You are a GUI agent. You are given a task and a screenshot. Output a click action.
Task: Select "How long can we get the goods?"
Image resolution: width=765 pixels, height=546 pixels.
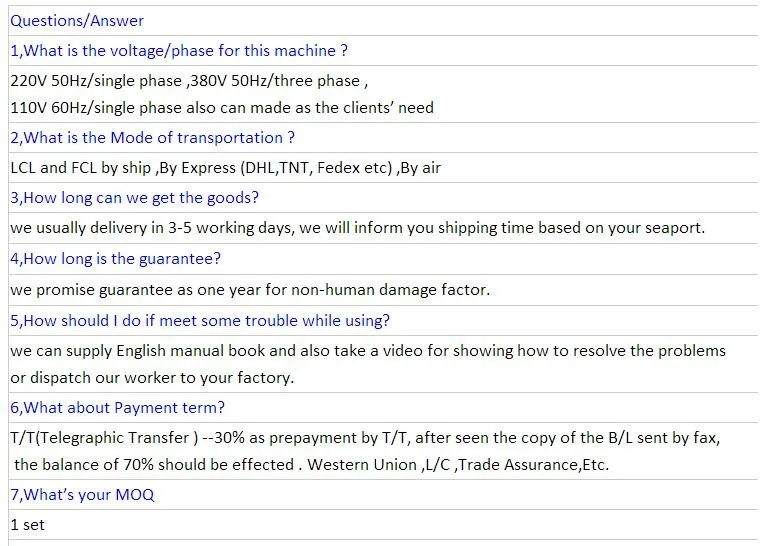tap(134, 197)
